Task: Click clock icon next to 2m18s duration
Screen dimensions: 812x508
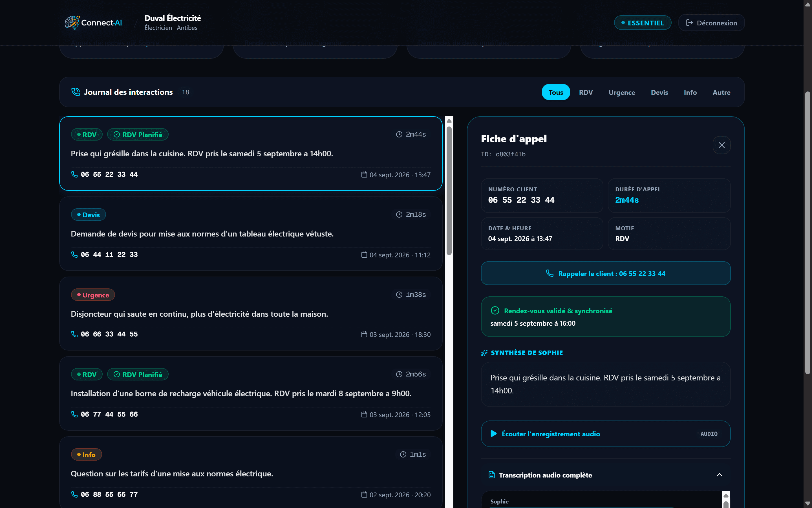Action: click(399, 214)
